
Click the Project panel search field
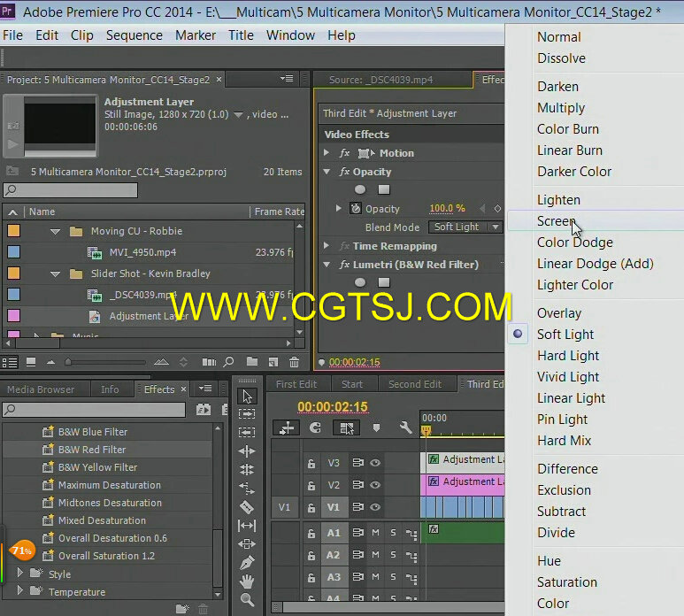70,189
